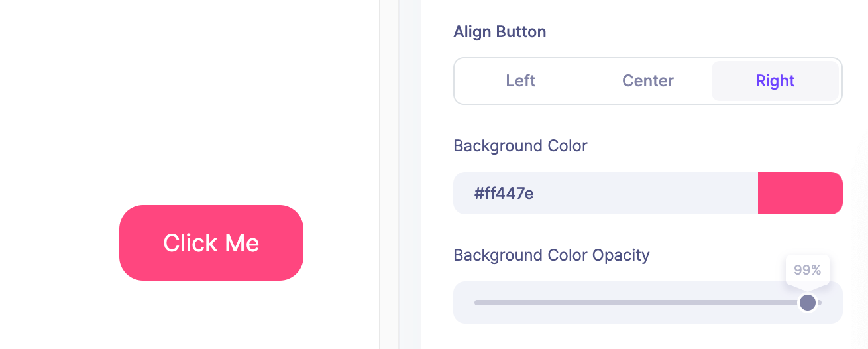The height and width of the screenshot is (349, 868).
Task: Click the Align Button label
Action: (x=500, y=32)
